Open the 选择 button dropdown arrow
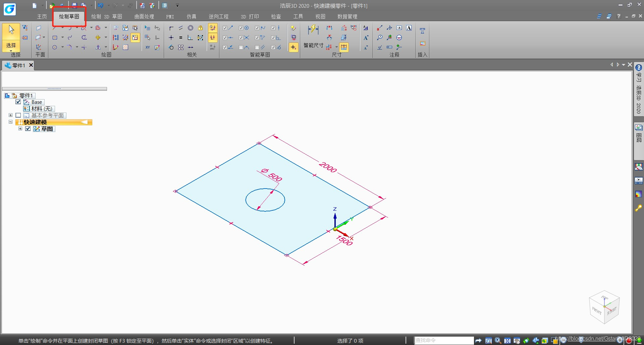Screen dimensions: 644x345 coord(11,51)
